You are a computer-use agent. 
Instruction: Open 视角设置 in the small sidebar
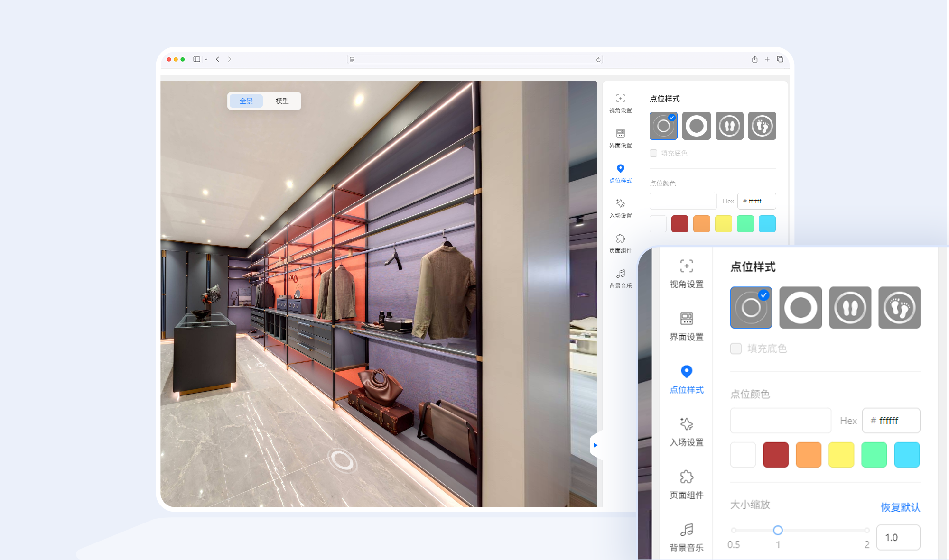click(620, 103)
